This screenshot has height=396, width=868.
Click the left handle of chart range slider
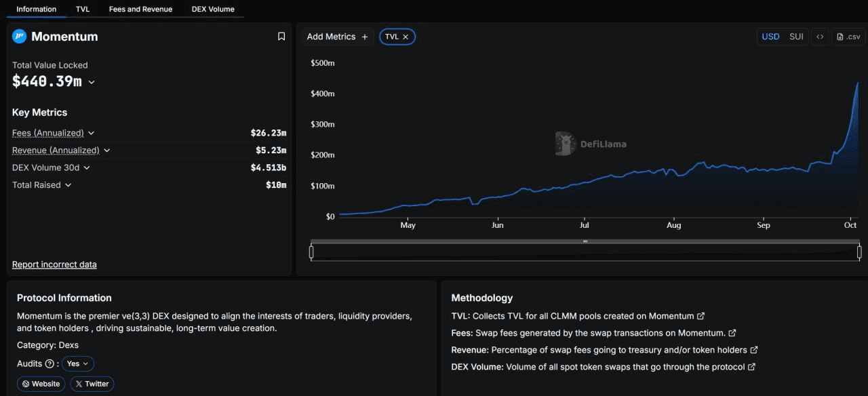311,252
